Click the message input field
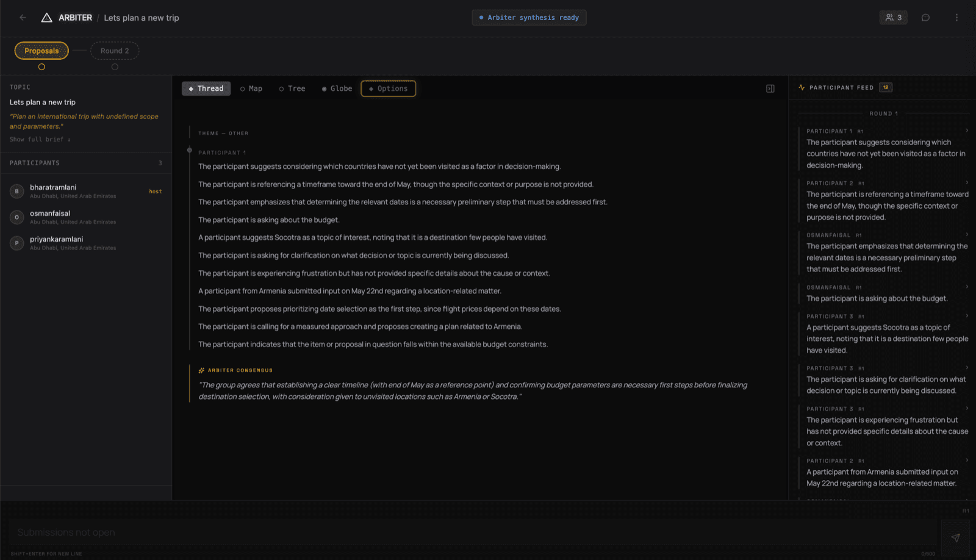Screen dimensions: 976x560 point(473,533)
